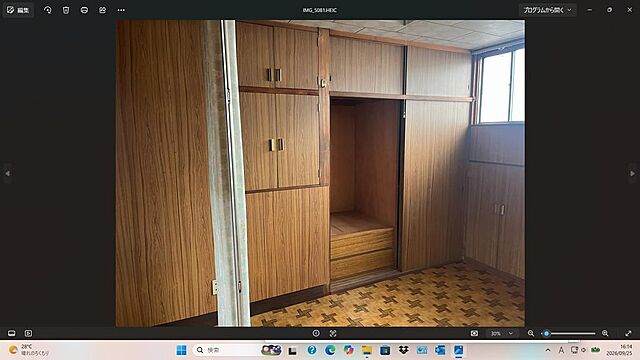Open Microsoft Store from the taskbar
The height and width of the screenshot is (360, 640).
pyautogui.click(x=385, y=350)
